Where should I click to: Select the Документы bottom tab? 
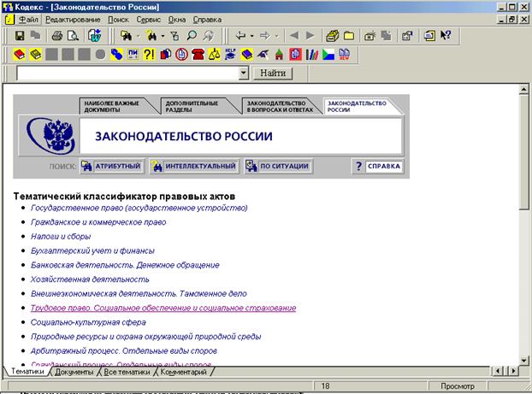(74, 372)
